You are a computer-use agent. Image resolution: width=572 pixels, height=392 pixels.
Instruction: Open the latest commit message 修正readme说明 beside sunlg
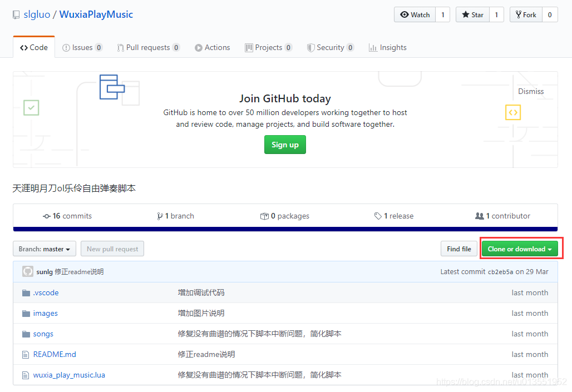(79, 272)
